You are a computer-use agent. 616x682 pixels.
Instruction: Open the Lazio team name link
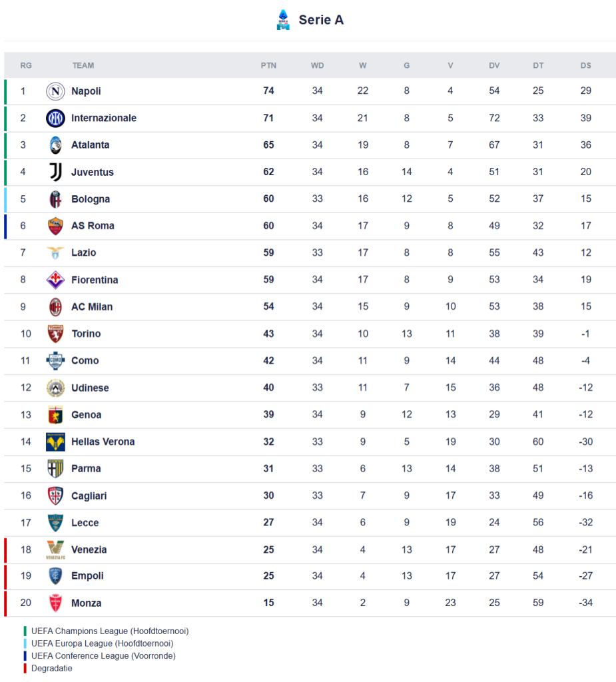pos(84,253)
